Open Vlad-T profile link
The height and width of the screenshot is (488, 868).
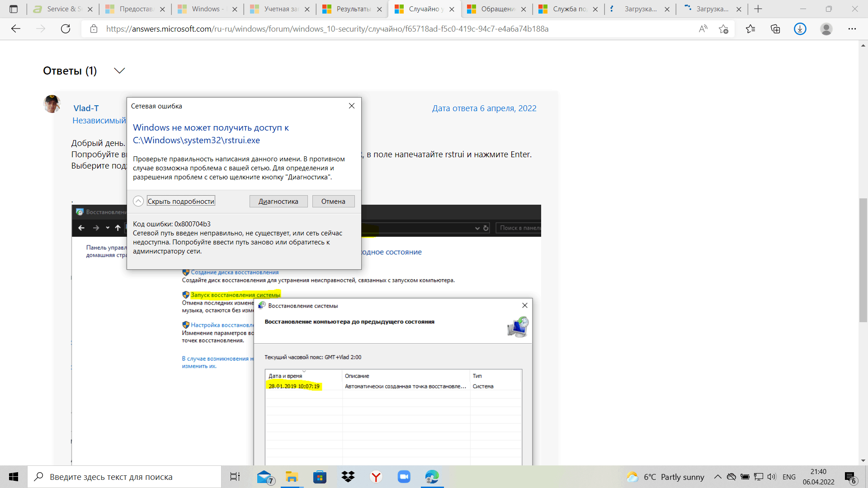pos(86,108)
